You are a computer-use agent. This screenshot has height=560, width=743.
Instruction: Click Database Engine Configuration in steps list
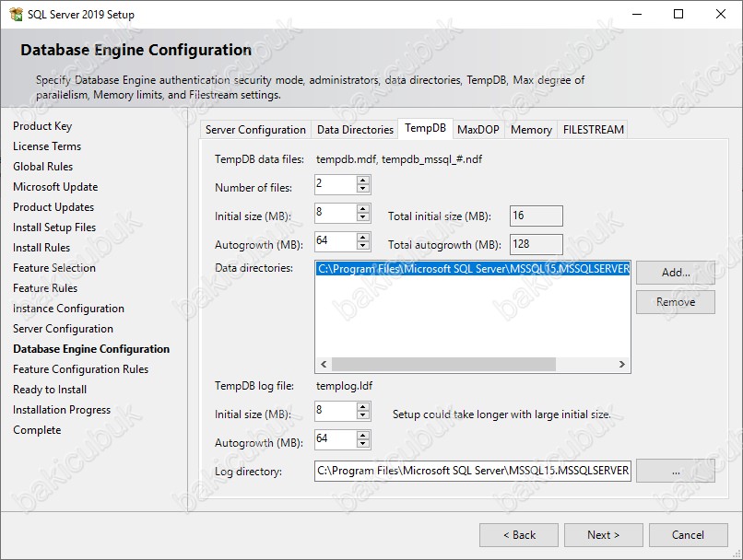[91, 349]
